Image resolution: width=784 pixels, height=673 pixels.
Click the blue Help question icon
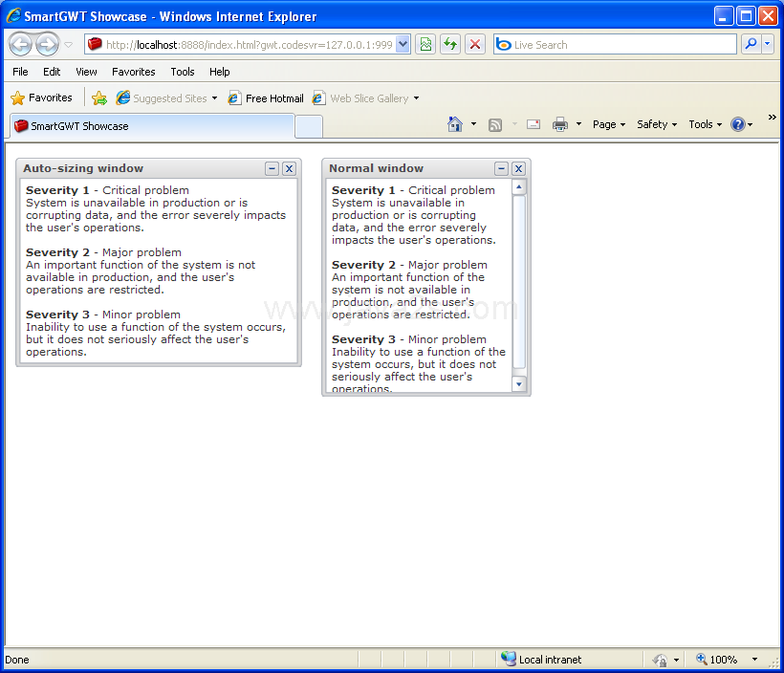coord(738,124)
